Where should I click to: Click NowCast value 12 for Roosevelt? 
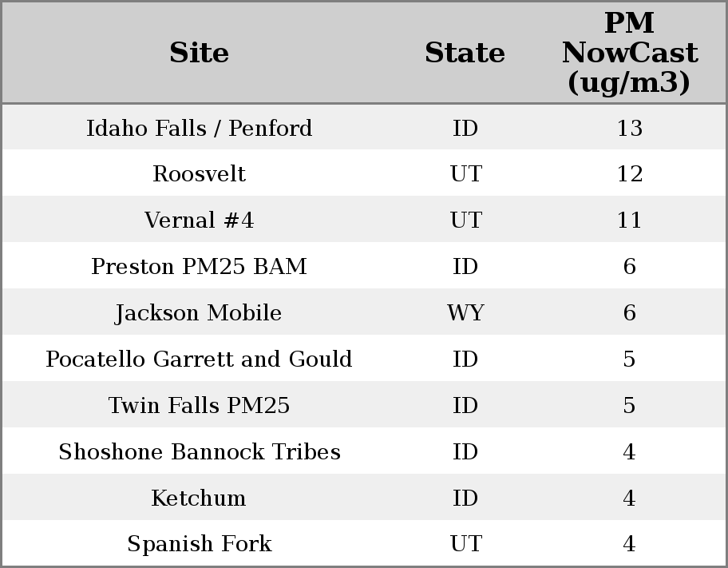pos(629,174)
